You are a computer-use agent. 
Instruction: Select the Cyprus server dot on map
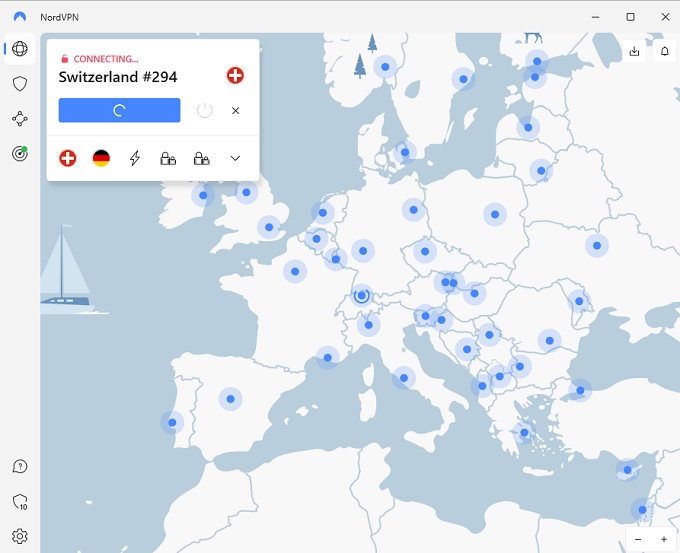coord(627,470)
